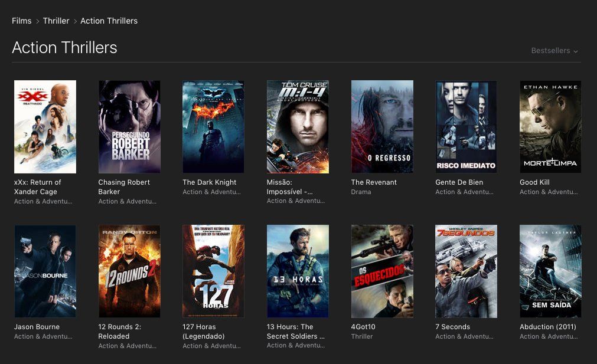Select the genre label under Missão: Impossível
This screenshot has width=597, height=364.
(296, 201)
